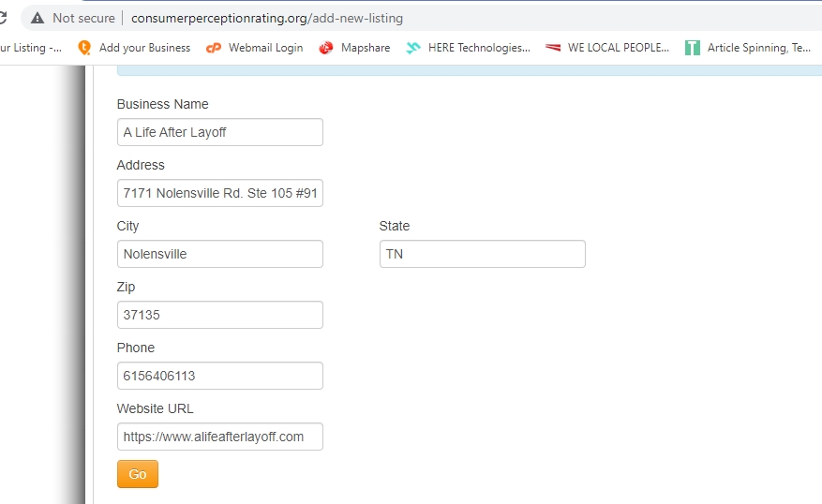Click the Not secure warning triangle icon
This screenshot has width=822, height=504.
(x=37, y=18)
